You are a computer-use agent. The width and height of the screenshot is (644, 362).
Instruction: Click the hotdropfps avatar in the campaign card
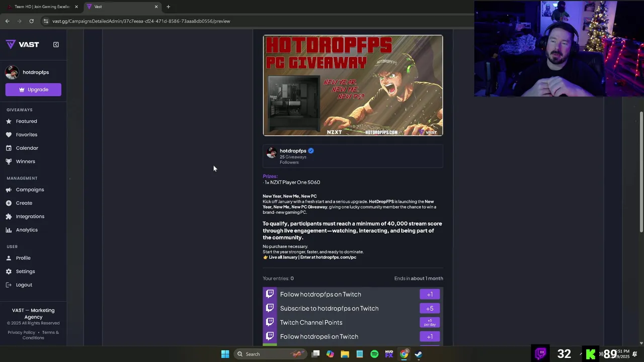point(271,153)
